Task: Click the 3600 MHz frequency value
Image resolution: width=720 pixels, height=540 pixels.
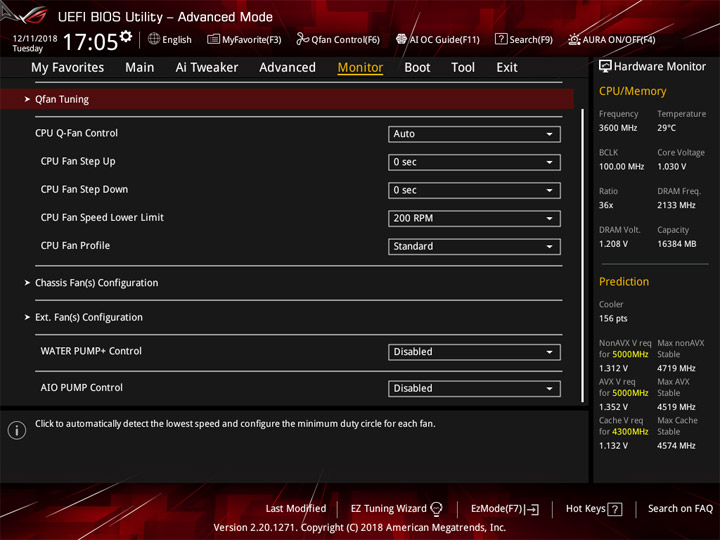Action: click(x=618, y=128)
